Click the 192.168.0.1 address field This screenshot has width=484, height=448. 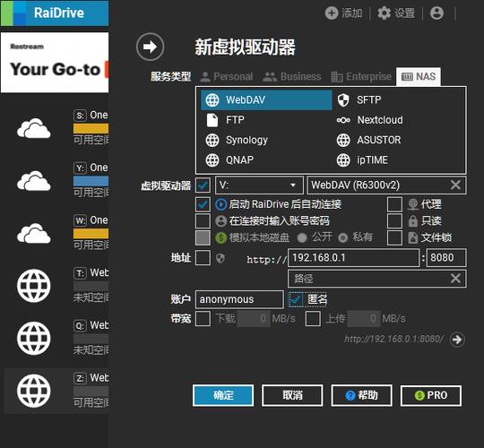pyautogui.click(x=354, y=258)
